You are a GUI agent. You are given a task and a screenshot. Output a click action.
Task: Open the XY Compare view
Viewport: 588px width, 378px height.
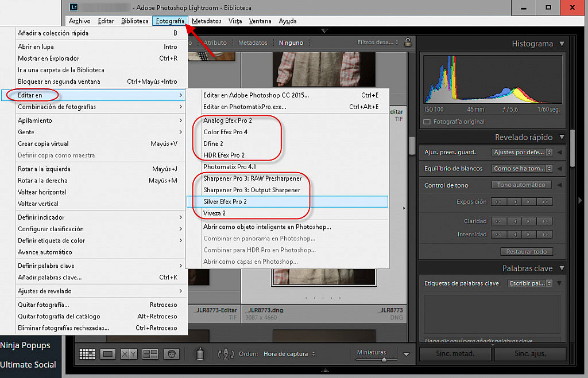[x=129, y=354]
